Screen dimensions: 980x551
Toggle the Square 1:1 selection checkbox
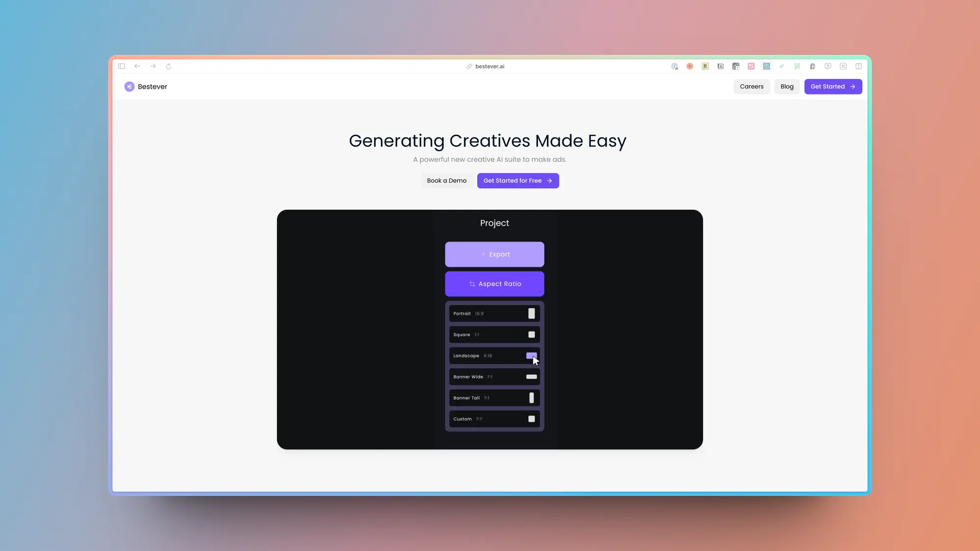[x=532, y=335]
